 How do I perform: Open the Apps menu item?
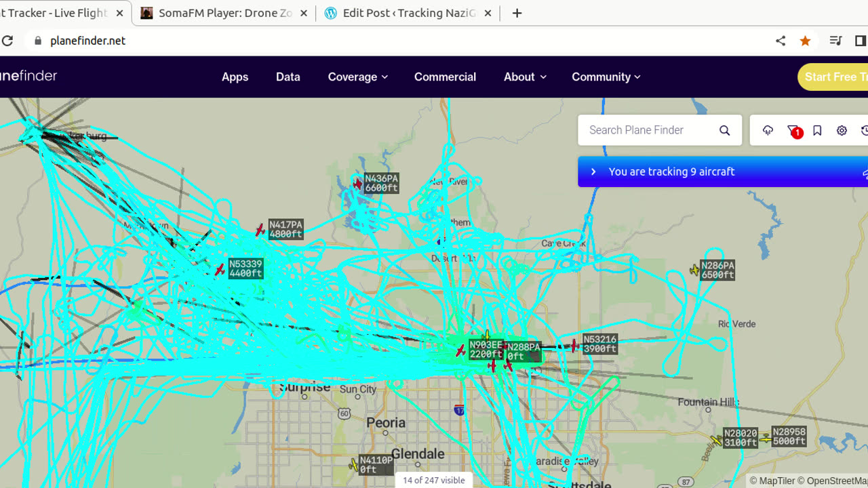(x=235, y=77)
